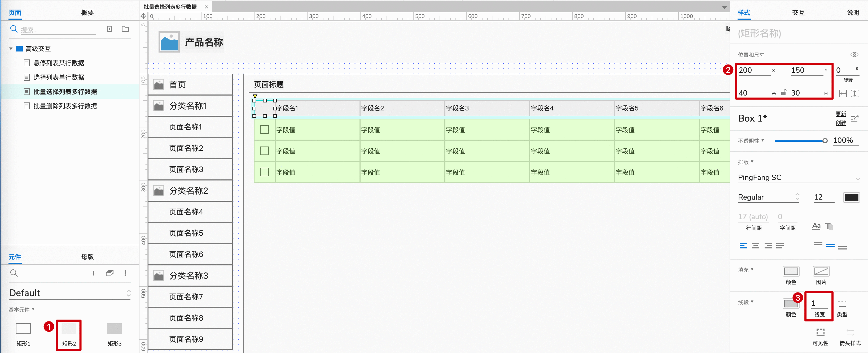
Task: Click the arrow style icon 箭头样式
Action: click(850, 332)
